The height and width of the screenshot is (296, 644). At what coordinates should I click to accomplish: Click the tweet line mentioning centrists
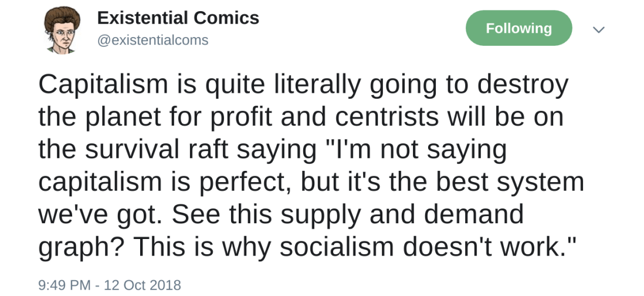pos(300,117)
